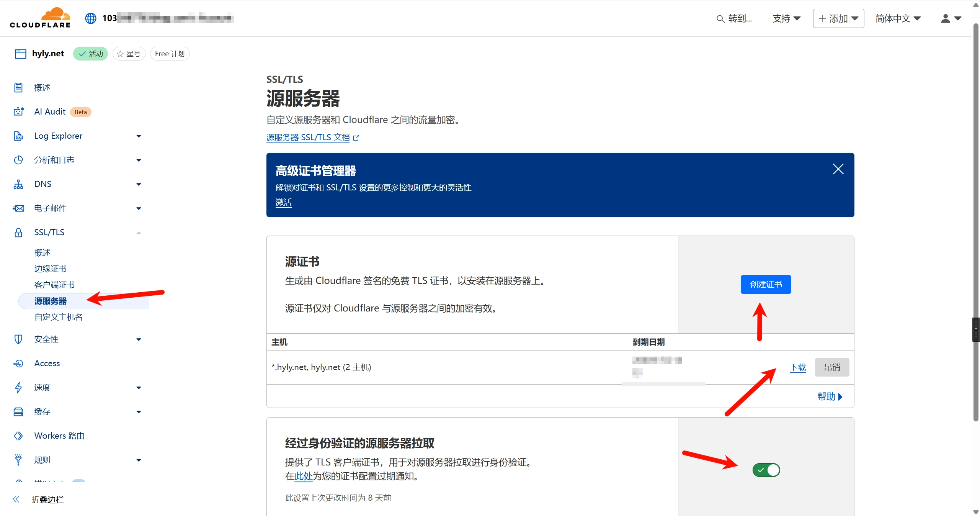This screenshot has width=980, height=516.
Task: Expand the 安全性 section arrow
Action: coord(139,339)
